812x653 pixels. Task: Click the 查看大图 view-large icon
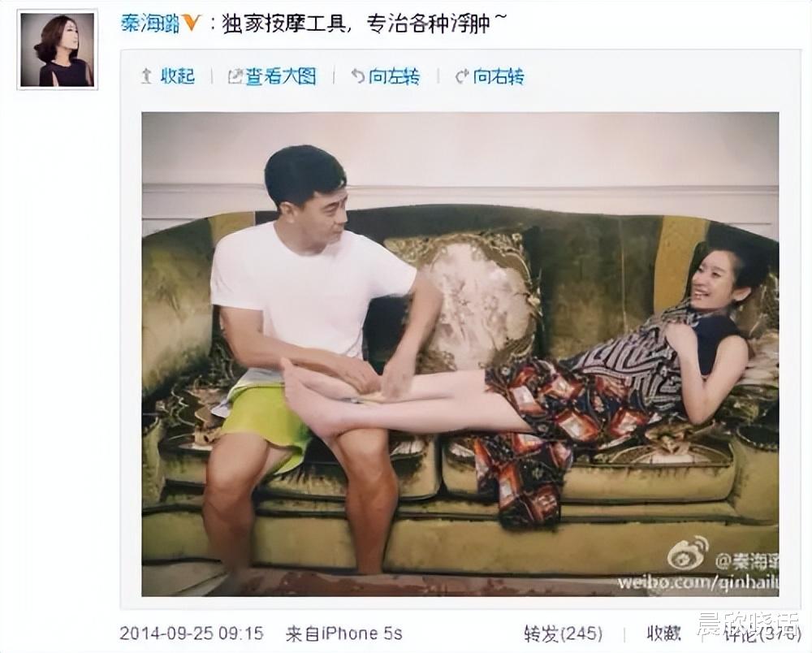pyautogui.click(x=235, y=76)
